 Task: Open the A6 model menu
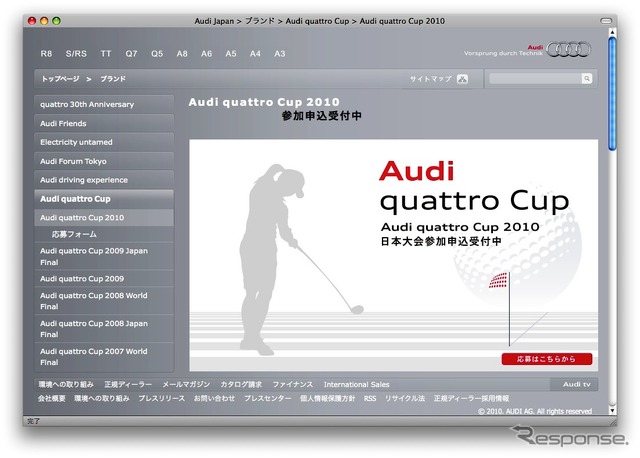tap(206, 53)
